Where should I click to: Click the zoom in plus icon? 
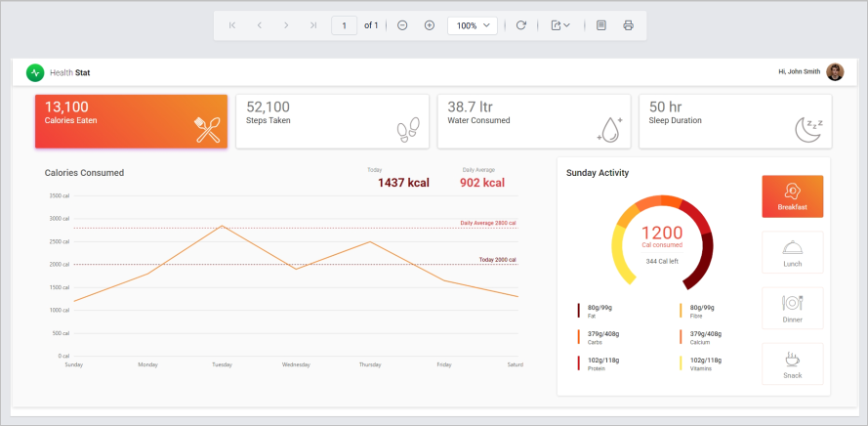[x=430, y=25]
